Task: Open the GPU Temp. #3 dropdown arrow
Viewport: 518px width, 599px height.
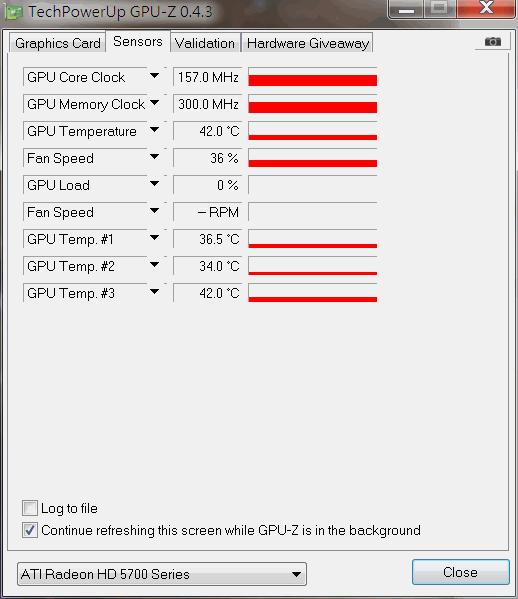Action: click(x=154, y=292)
